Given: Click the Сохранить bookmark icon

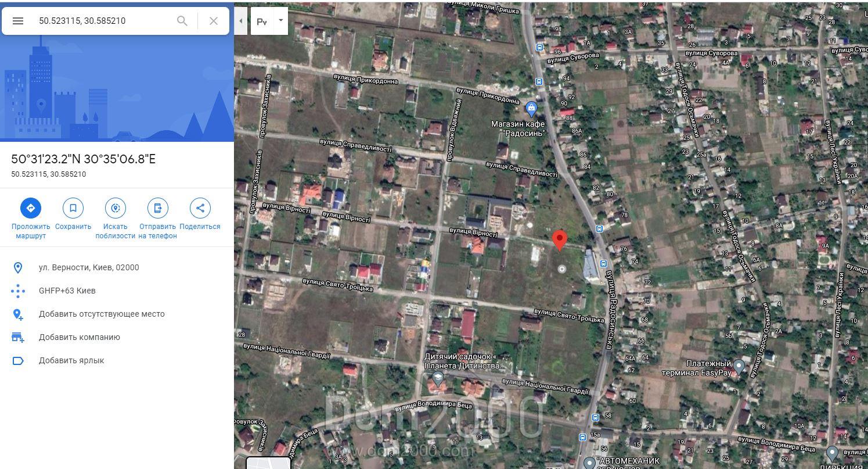Looking at the screenshot, I should [x=73, y=208].
